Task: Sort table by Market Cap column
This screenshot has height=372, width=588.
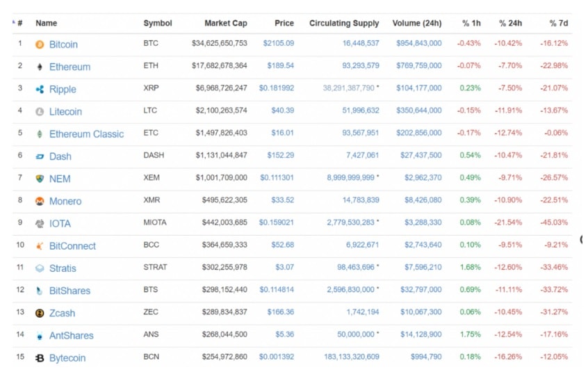Action: (225, 23)
